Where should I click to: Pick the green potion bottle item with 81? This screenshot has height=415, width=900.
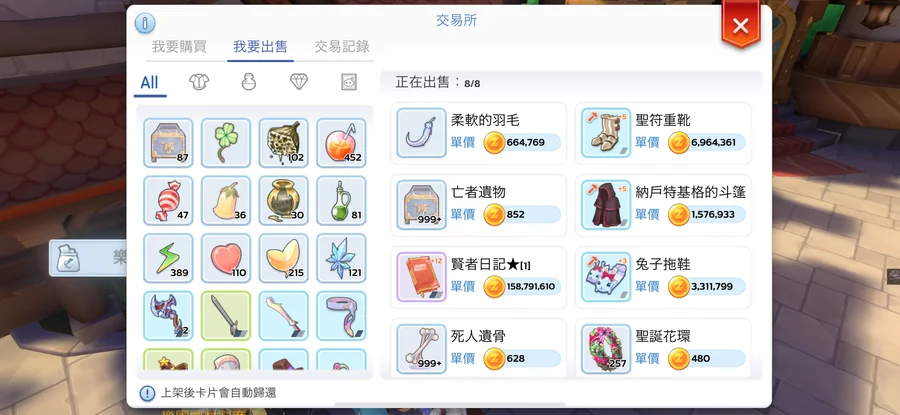[x=342, y=200]
